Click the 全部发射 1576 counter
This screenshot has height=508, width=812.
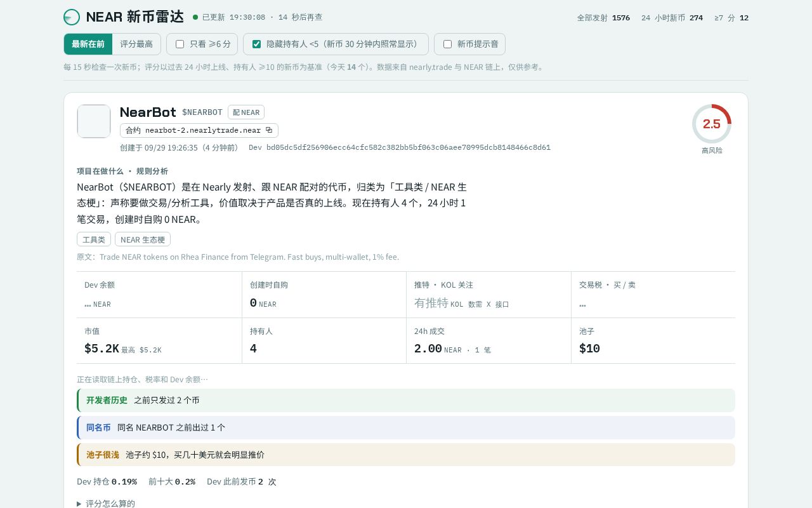click(x=603, y=18)
